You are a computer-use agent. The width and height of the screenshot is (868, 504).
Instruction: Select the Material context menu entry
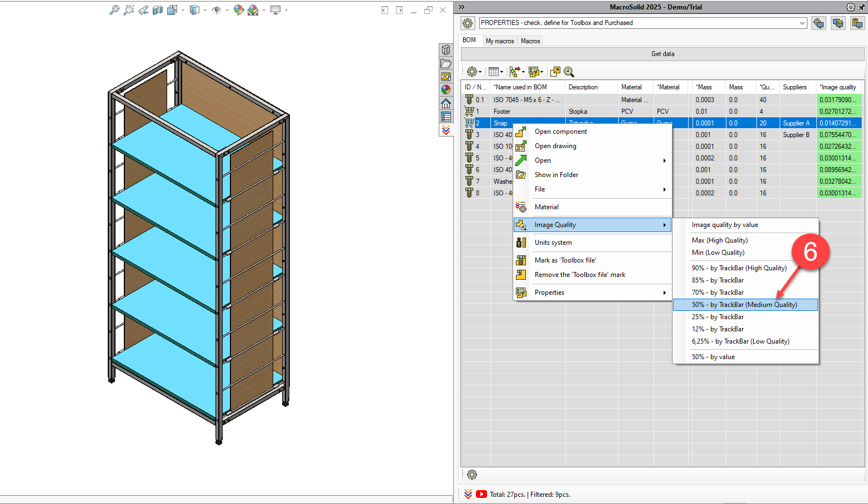click(x=593, y=207)
